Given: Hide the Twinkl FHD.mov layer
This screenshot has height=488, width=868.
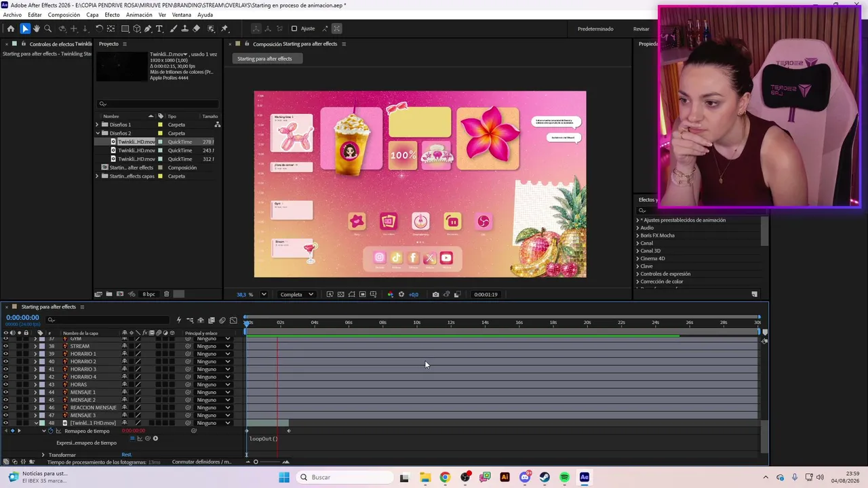Looking at the screenshot, I should [x=6, y=423].
